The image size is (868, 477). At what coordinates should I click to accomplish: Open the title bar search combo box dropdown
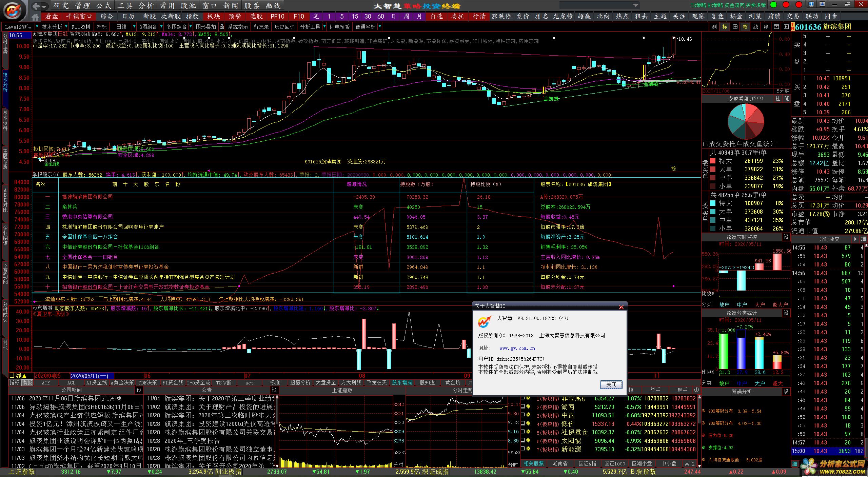coord(635,5)
